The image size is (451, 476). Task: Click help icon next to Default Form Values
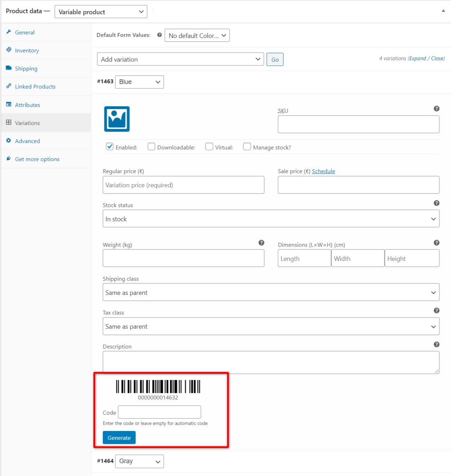(160, 35)
